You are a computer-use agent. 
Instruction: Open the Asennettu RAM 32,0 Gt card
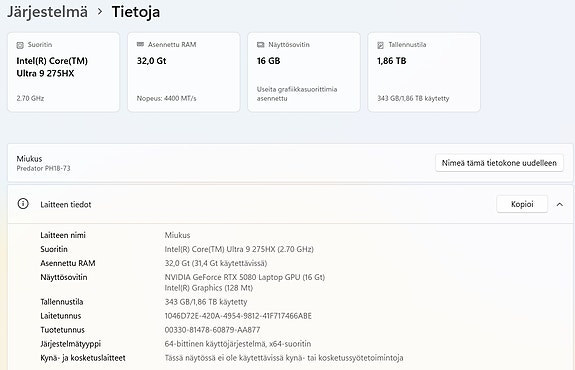[x=184, y=72]
